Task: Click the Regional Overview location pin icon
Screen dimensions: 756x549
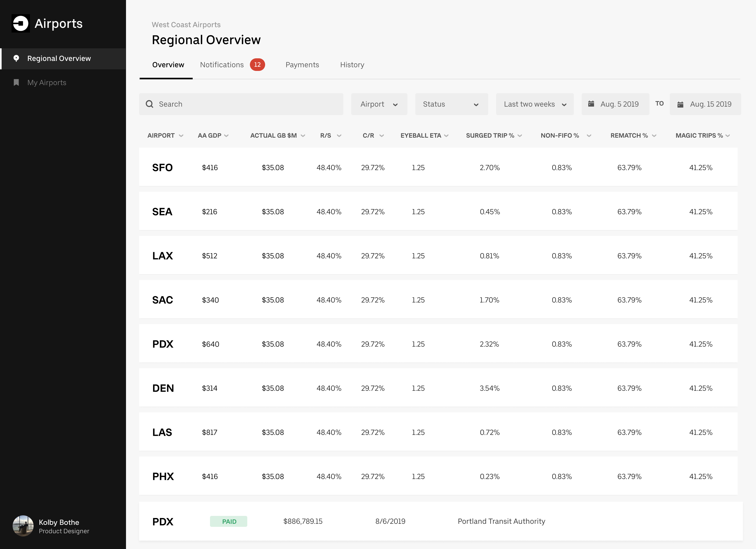Action: 16,58
